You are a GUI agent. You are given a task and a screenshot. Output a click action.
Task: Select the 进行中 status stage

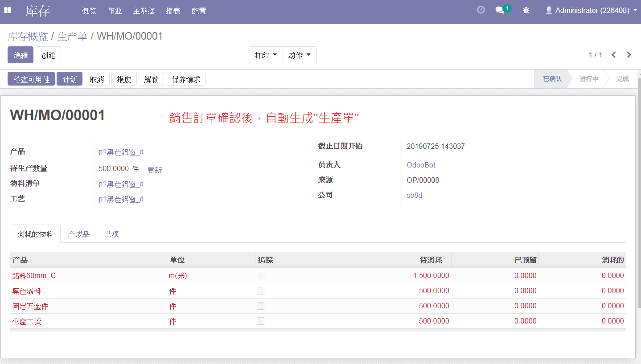pyautogui.click(x=588, y=79)
